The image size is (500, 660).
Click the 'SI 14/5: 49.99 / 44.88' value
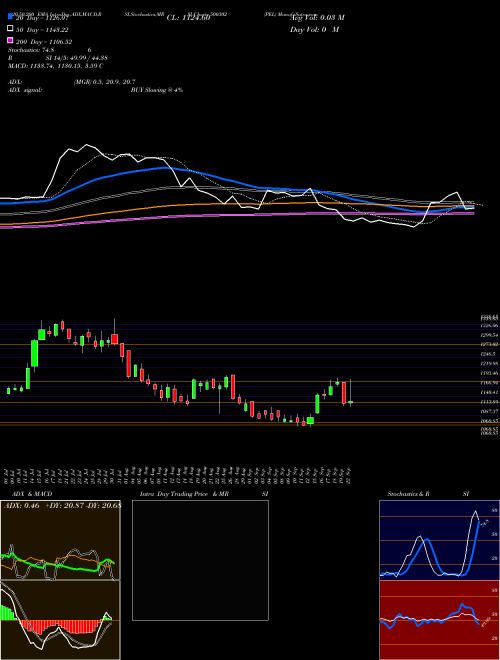[x=76, y=58]
